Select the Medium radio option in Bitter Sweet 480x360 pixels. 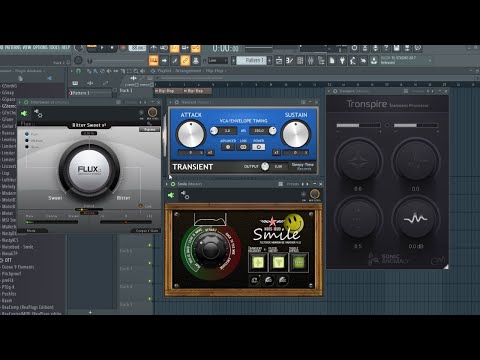pos(27,140)
